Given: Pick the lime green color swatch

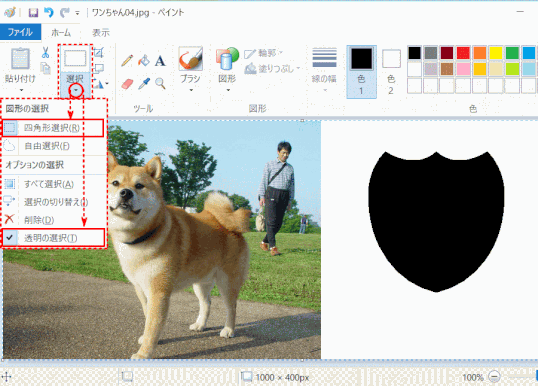Looking at the screenshot, I should pyautogui.click(x=512, y=69).
